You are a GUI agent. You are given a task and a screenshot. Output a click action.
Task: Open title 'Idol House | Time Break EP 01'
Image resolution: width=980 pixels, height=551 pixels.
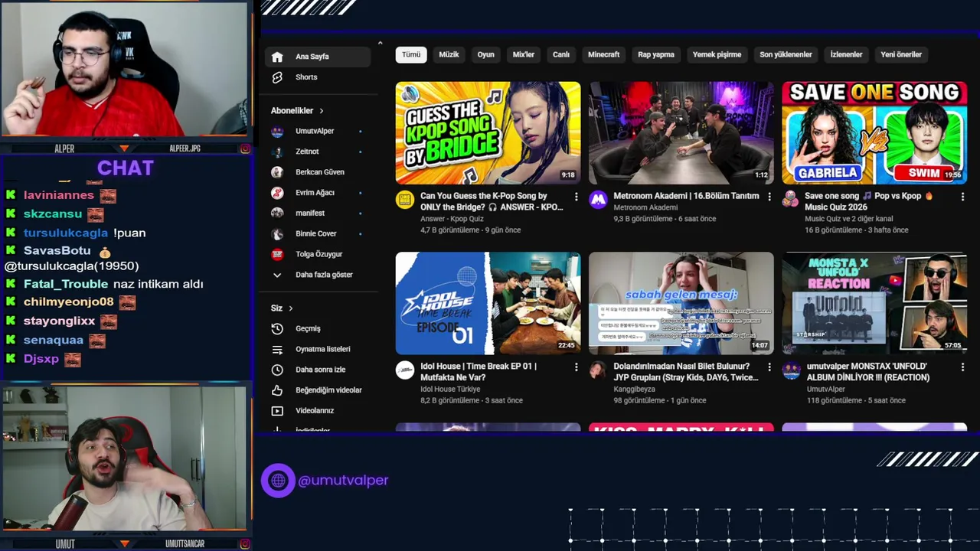479,372
